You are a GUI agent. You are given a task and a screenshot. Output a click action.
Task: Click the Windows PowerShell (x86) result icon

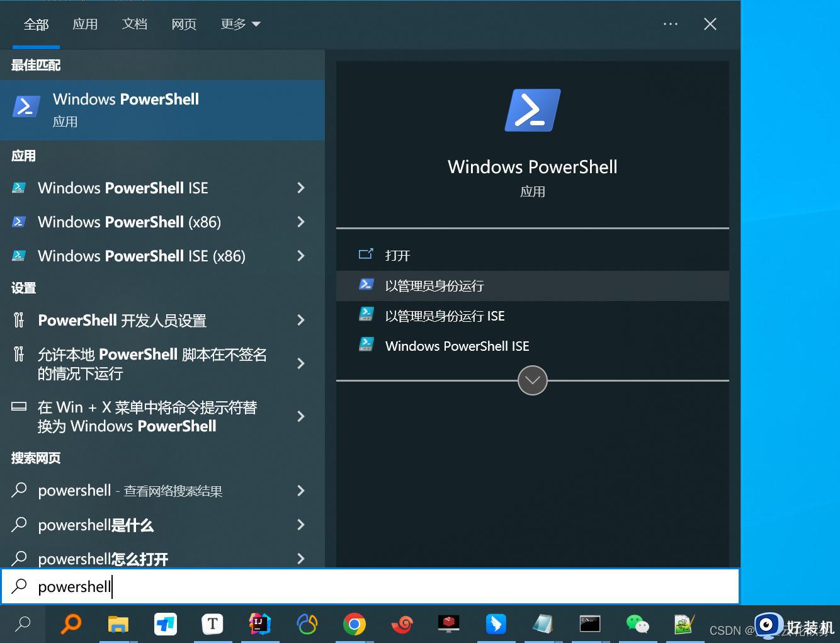pos(19,222)
